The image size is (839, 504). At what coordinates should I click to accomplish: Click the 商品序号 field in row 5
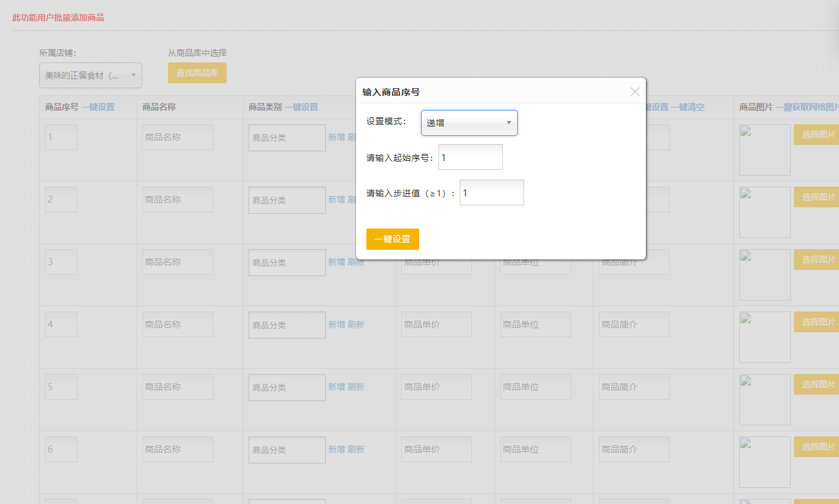click(61, 387)
